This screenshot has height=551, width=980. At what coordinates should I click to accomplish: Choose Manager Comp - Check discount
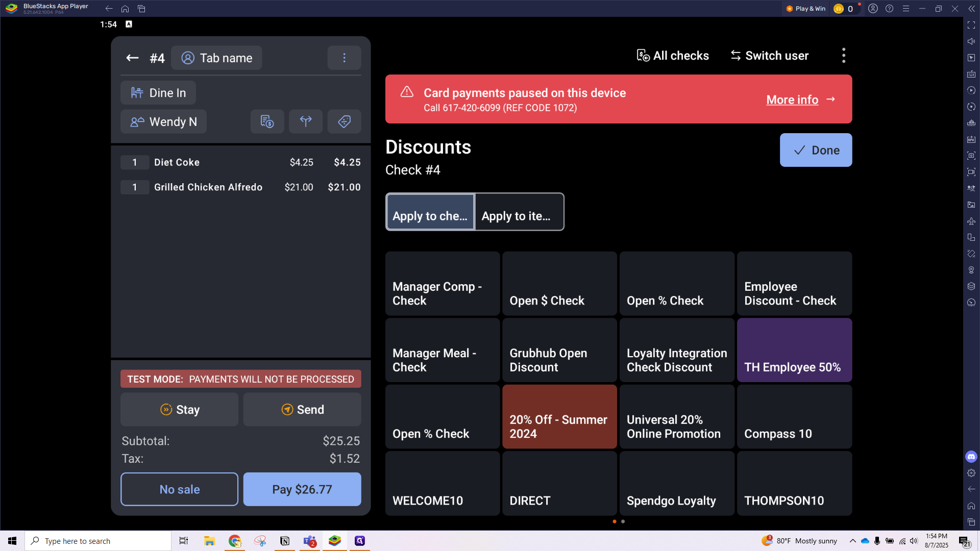[442, 284]
